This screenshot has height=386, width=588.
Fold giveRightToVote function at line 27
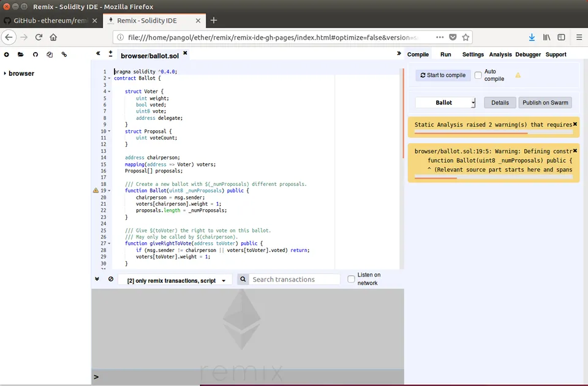tap(109, 243)
